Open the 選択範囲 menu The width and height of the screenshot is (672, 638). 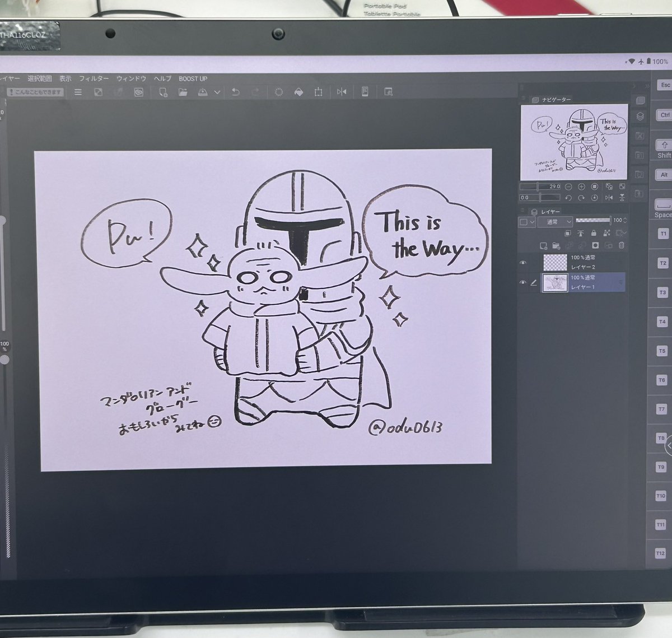point(40,79)
